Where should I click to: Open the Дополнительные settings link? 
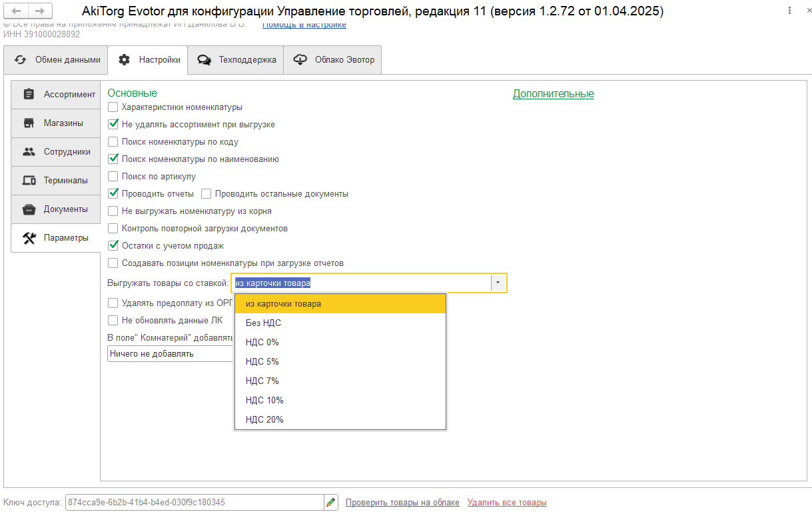tap(554, 94)
